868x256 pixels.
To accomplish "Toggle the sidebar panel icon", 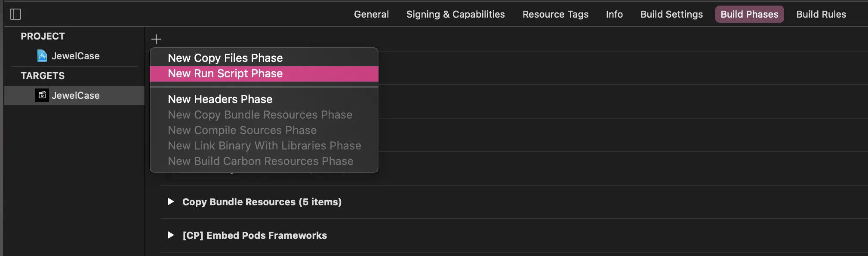I will (15, 14).
